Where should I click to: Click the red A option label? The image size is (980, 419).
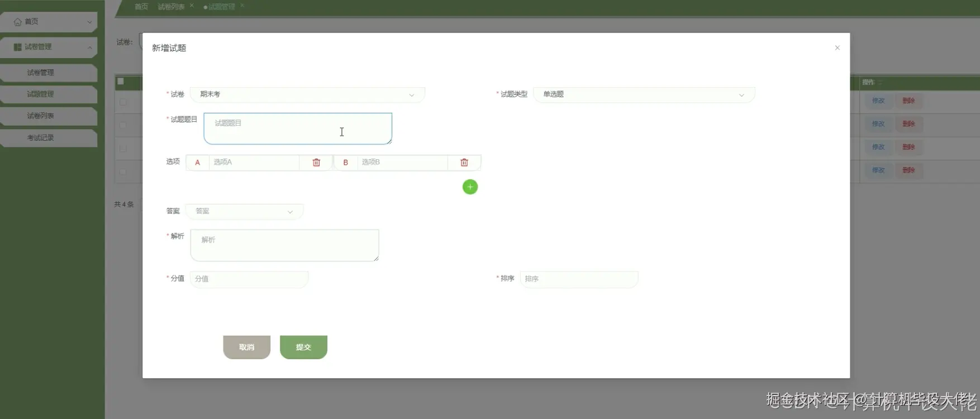(x=197, y=162)
